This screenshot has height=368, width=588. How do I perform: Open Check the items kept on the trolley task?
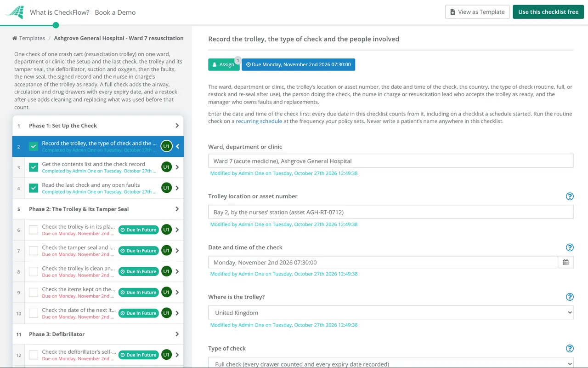79,289
